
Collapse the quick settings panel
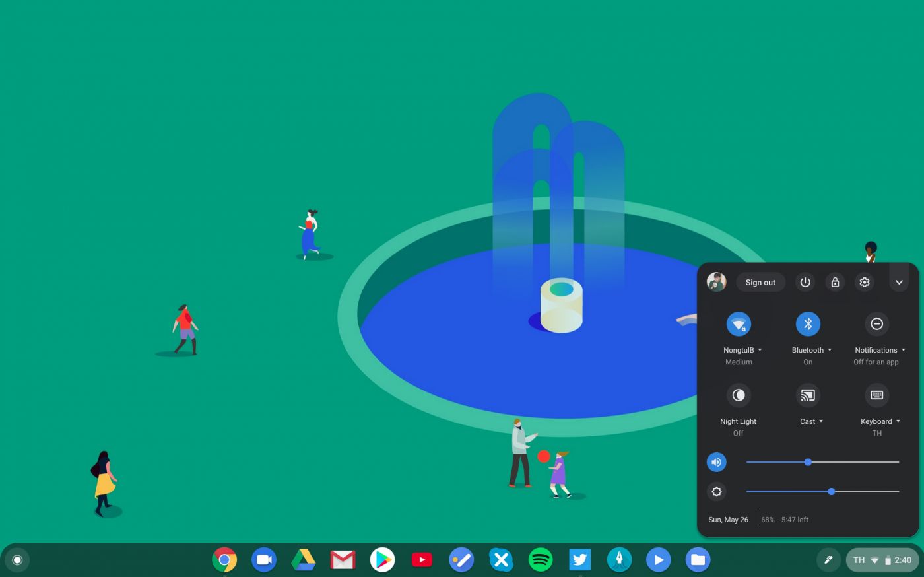coord(899,283)
